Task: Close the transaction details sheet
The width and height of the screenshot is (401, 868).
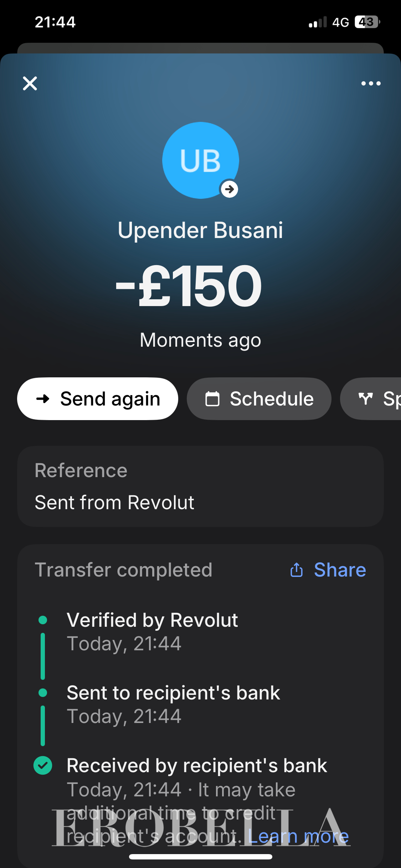Action: pyautogui.click(x=30, y=83)
